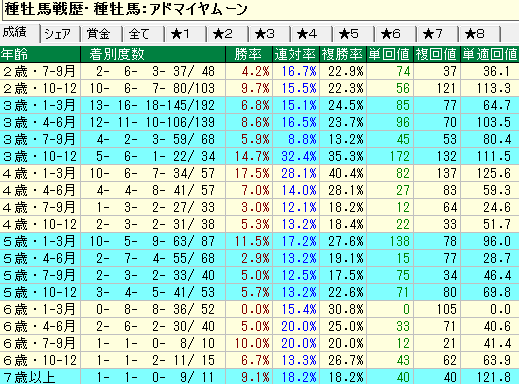Switch to the ★5 star tab

pos(353,34)
